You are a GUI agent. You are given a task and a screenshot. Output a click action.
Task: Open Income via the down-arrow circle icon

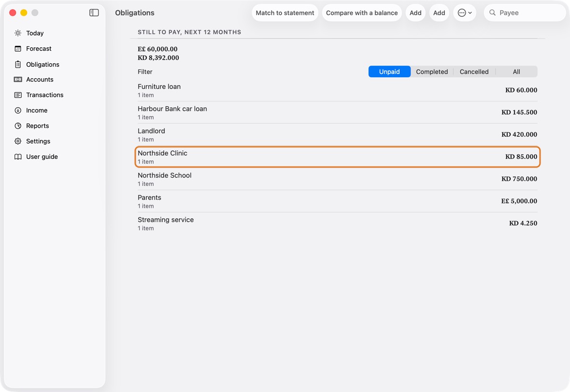[18, 111]
